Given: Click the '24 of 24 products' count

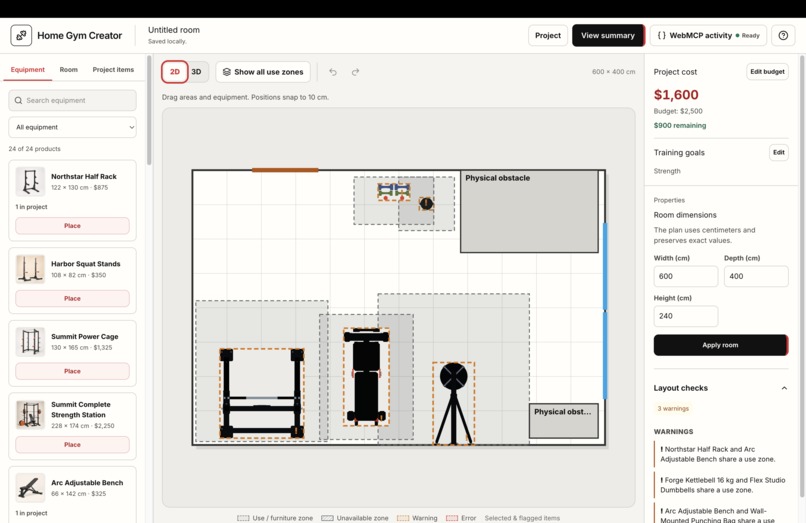Looking at the screenshot, I should coord(34,149).
